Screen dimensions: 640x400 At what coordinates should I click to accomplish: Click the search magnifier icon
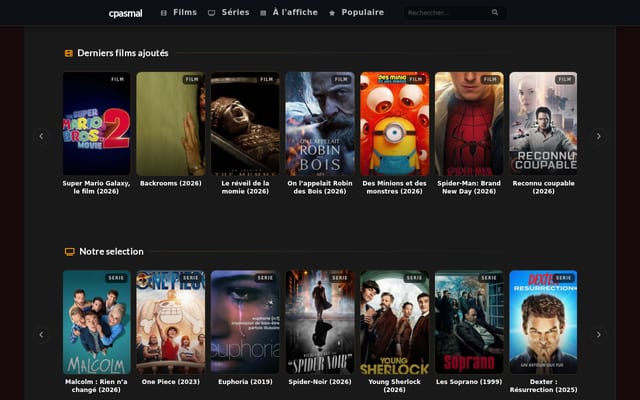tap(495, 13)
